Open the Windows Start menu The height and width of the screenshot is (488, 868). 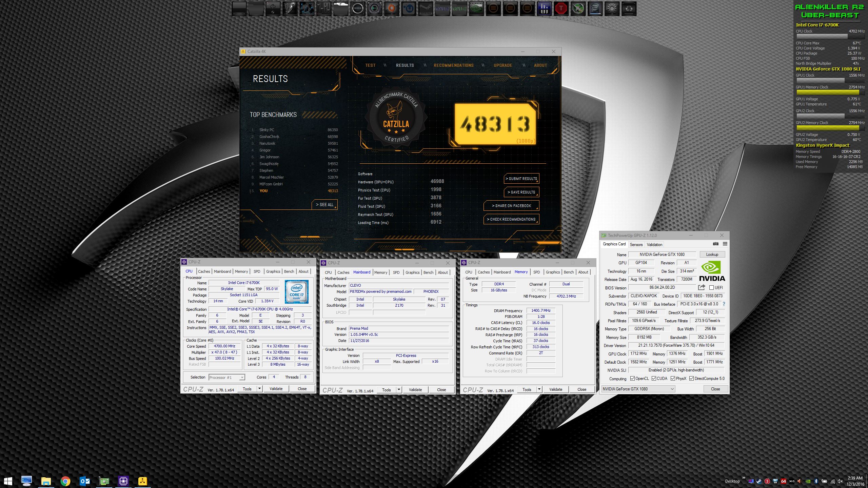click(8, 481)
